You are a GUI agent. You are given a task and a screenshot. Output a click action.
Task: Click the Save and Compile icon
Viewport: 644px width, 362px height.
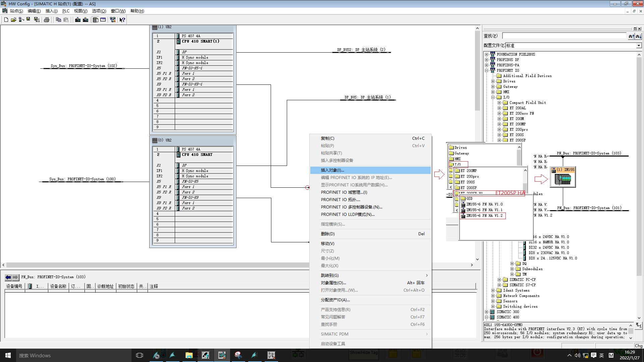point(37,20)
